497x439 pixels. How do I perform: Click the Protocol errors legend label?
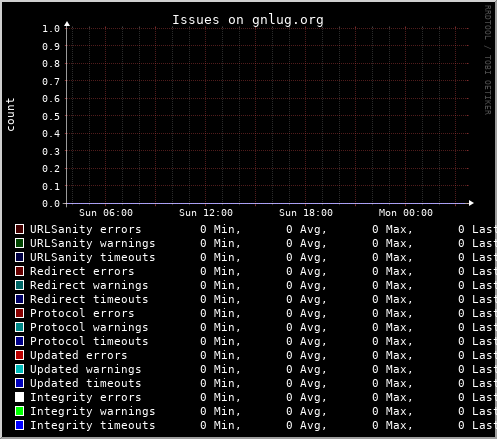click(x=82, y=313)
